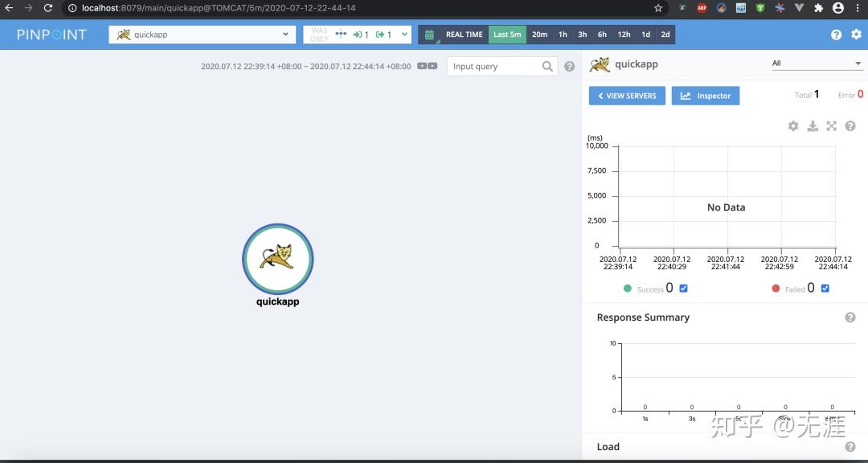The width and height of the screenshot is (868, 463).
Task: Select the 20m time range
Action: (x=540, y=35)
